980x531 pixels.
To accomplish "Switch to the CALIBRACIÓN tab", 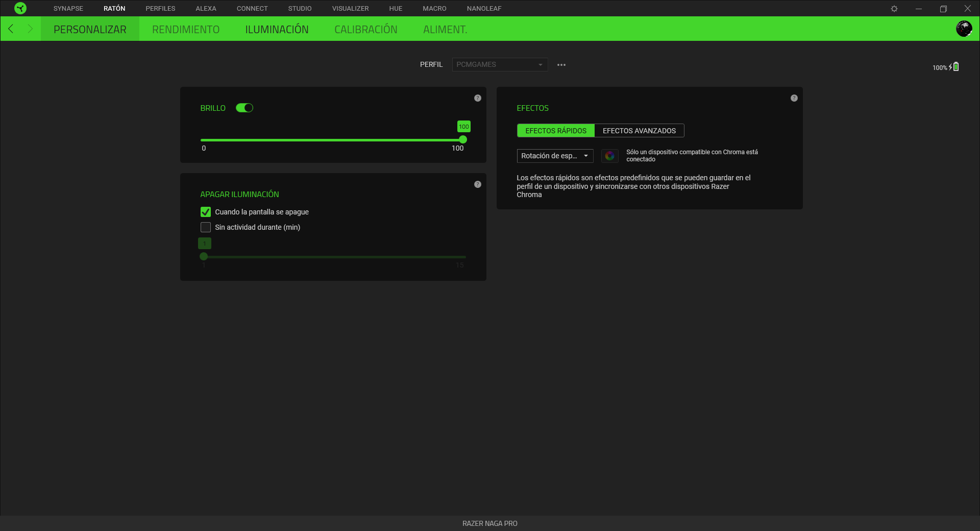I will (365, 29).
